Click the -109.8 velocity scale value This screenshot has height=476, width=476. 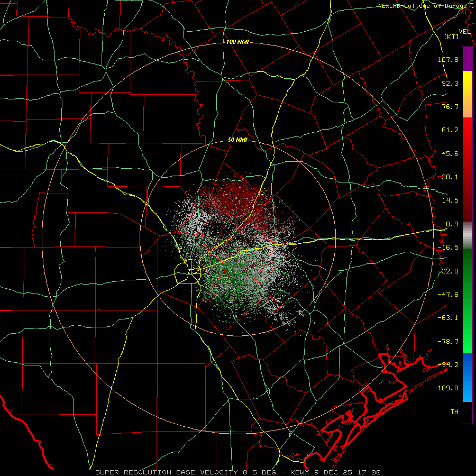446,388
